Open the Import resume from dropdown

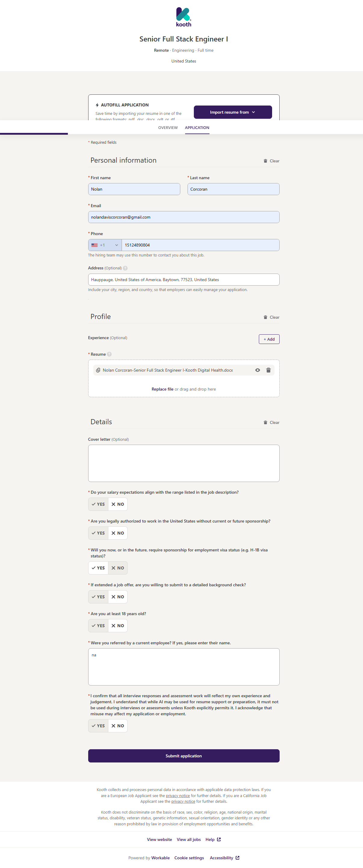(x=232, y=112)
